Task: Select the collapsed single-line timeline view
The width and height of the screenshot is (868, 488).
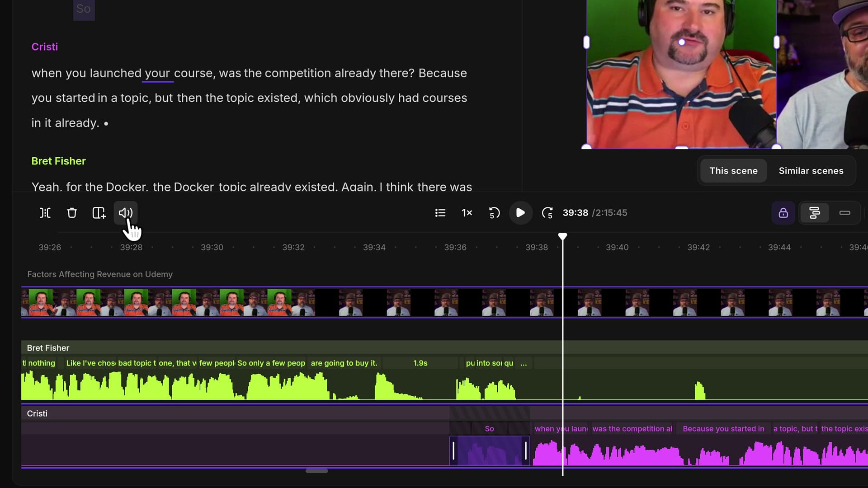Action: pos(845,213)
